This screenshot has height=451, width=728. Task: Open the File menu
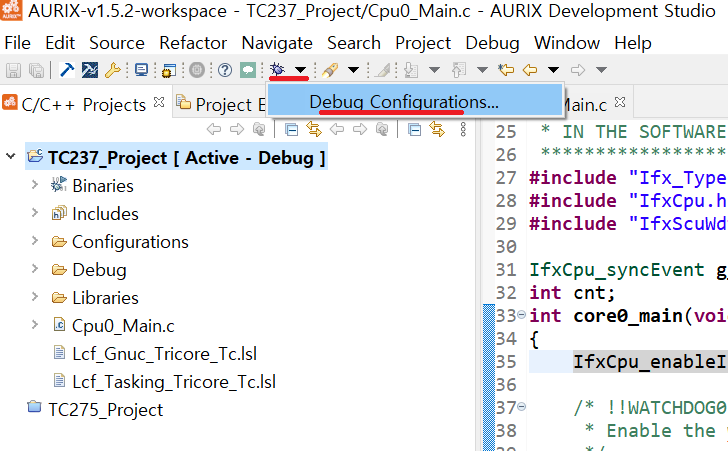pos(18,43)
